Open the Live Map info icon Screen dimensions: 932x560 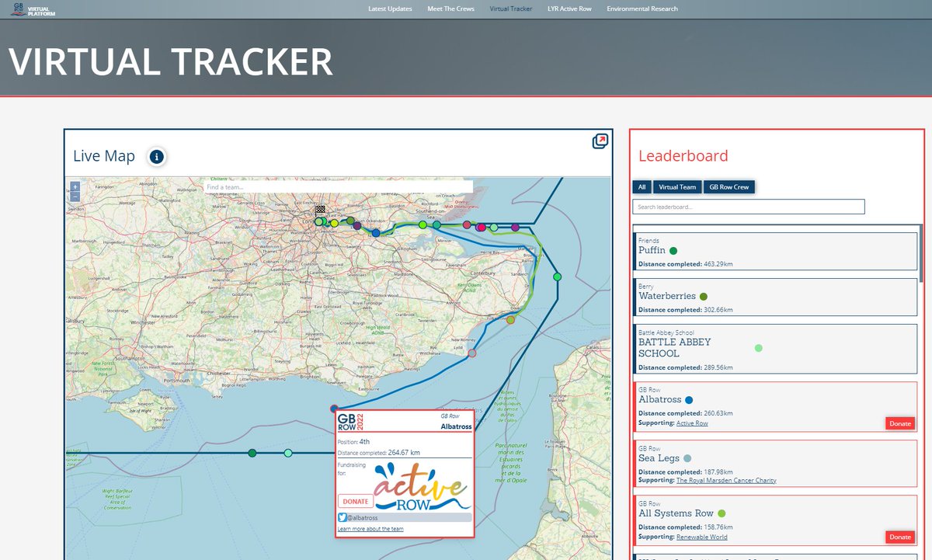[156, 157]
